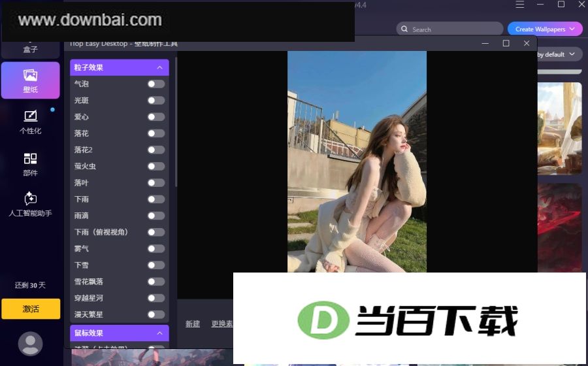This screenshot has height=366, width=588.
Task: Enable the 漫天繁星 starry sky effect
Action: [x=156, y=314]
